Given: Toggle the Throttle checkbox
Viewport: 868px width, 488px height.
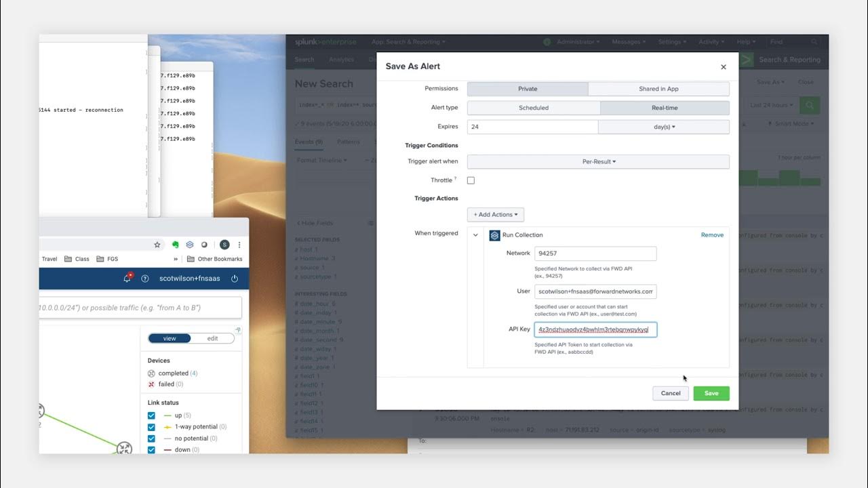Looking at the screenshot, I should 471,180.
